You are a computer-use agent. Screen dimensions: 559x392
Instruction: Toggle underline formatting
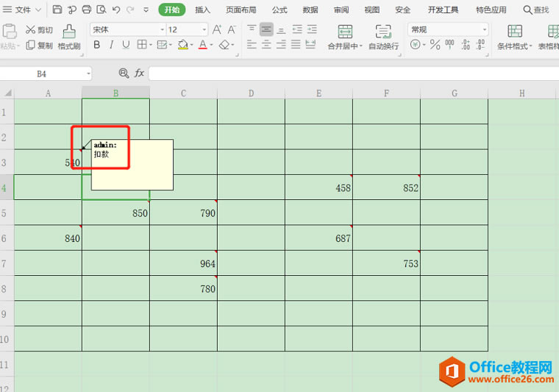pos(126,45)
